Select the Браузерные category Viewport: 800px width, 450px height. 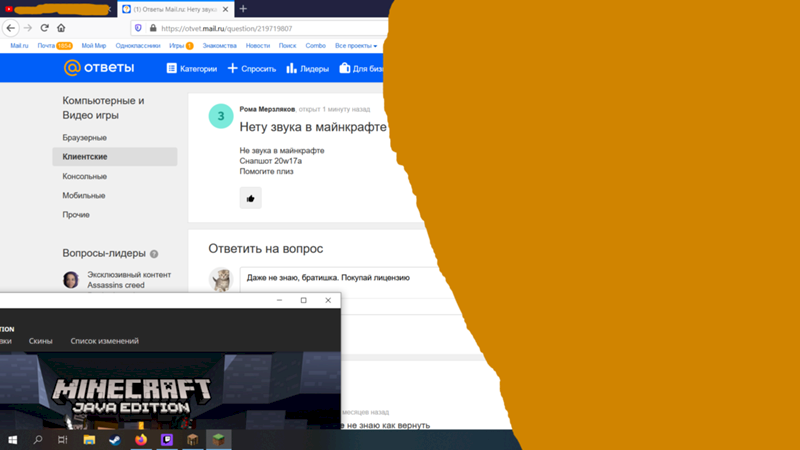pos(85,138)
